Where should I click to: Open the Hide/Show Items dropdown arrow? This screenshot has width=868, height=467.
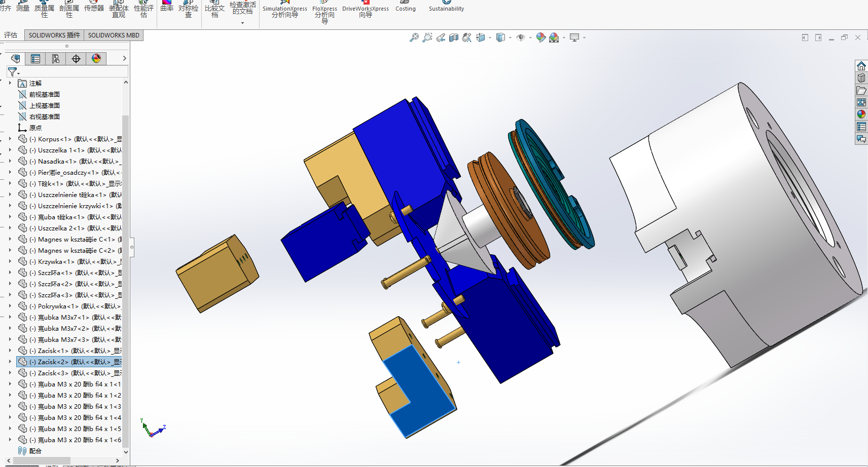click(530, 37)
